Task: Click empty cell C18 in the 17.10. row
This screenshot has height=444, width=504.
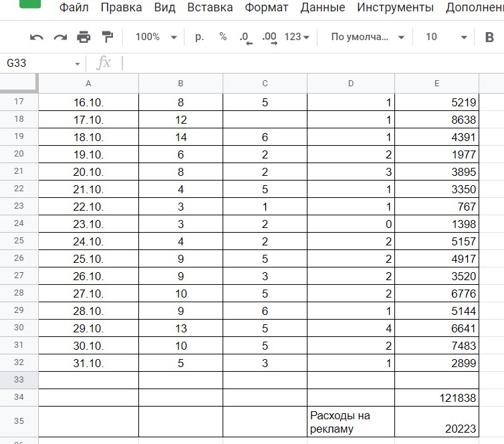Action: [265, 120]
